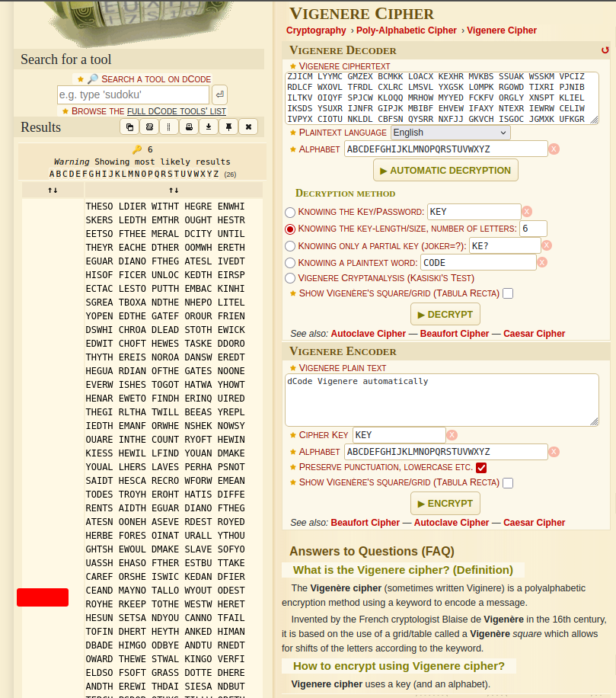This screenshot has width=616, height=698.
Task: Click result row 'HEGUA RDIAN OFTHE GATES NOONE'
Action: [x=165, y=371]
